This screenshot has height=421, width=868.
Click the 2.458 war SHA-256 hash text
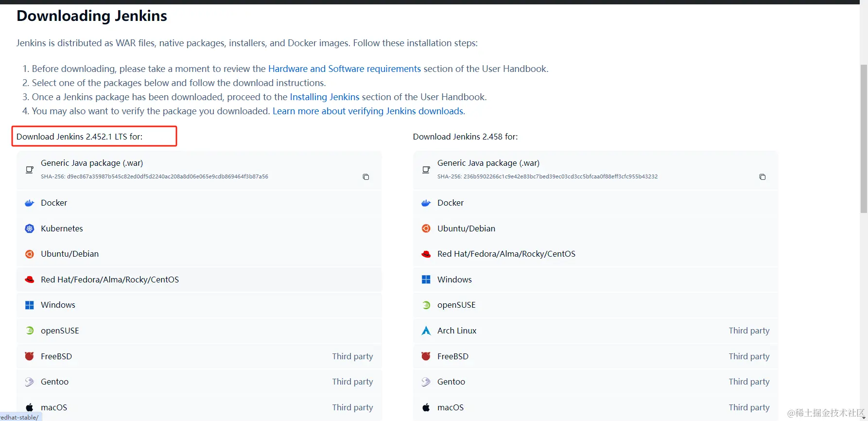[x=547, y=177]
